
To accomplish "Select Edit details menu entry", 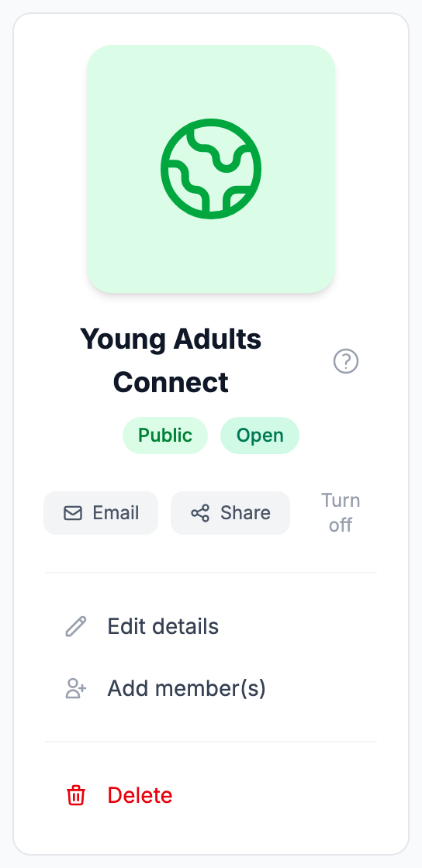I will coord(211,627).
